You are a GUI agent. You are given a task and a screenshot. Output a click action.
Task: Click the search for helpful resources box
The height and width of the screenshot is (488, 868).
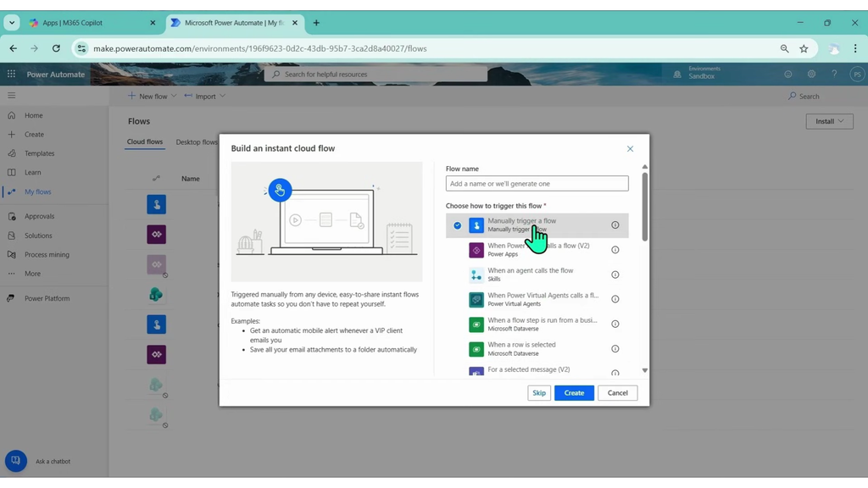[x=376, y=75]
